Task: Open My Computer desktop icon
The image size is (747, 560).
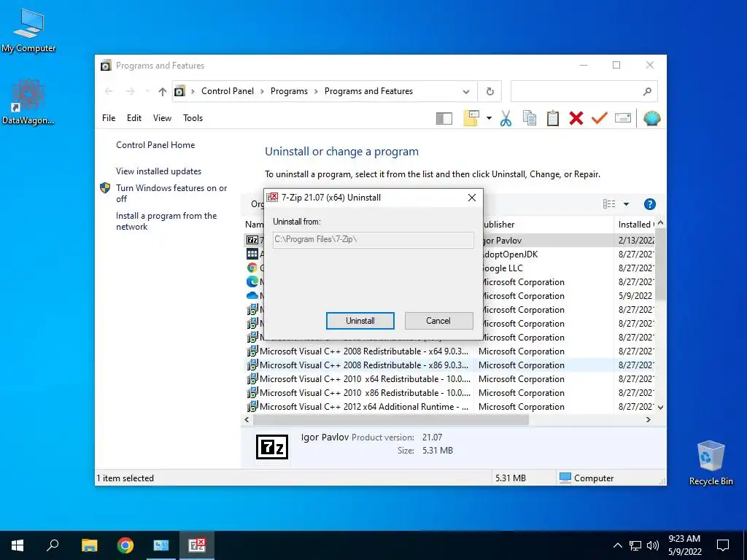Action: click(28, 31)
